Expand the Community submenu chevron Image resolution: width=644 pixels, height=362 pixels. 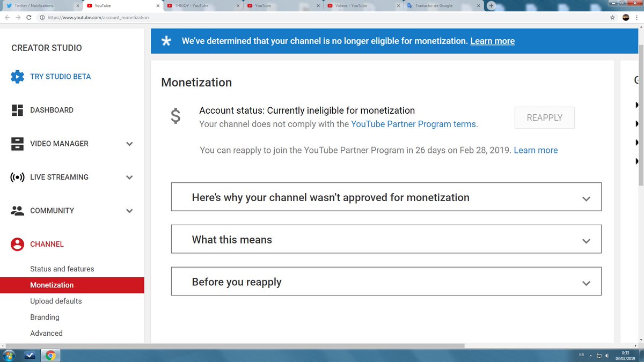(129, 211)
